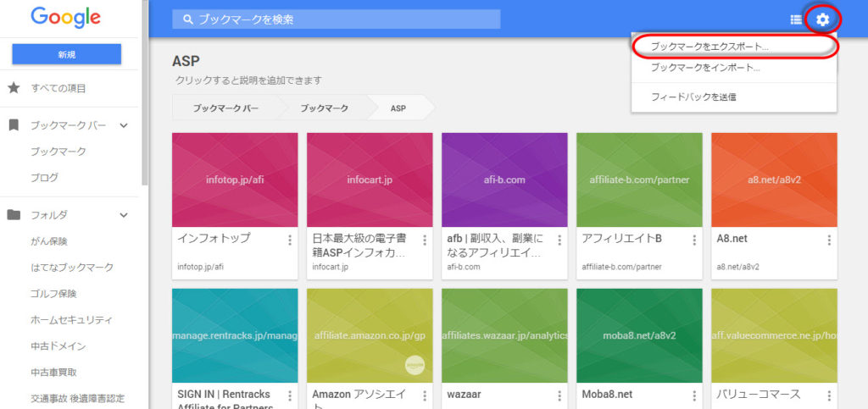Open すべての項目 in sidebar
868x409 pixels.
pos(58,88)
